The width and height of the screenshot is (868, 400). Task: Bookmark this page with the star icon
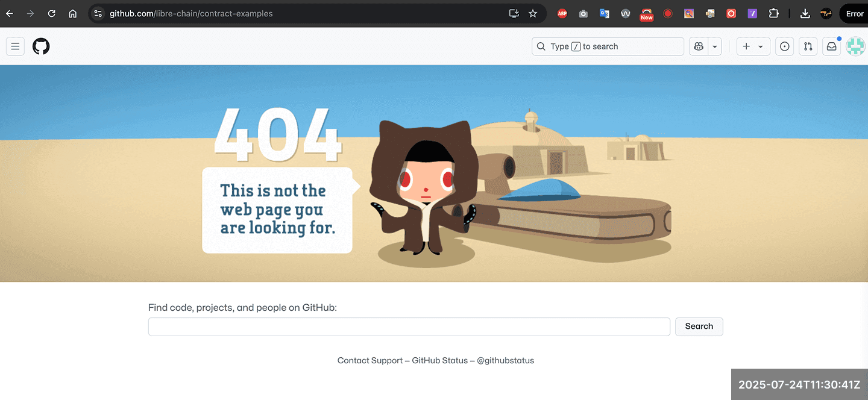click(x=533, y=13)
